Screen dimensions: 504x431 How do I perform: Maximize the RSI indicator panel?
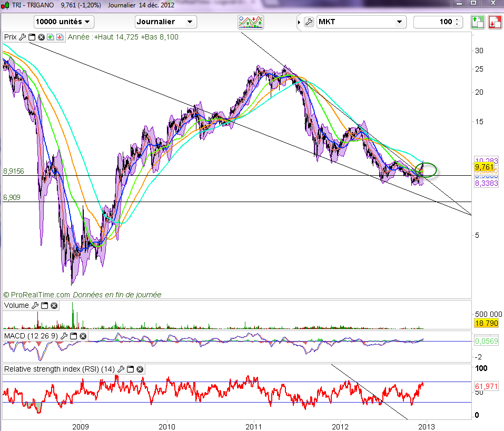[131, 369]
